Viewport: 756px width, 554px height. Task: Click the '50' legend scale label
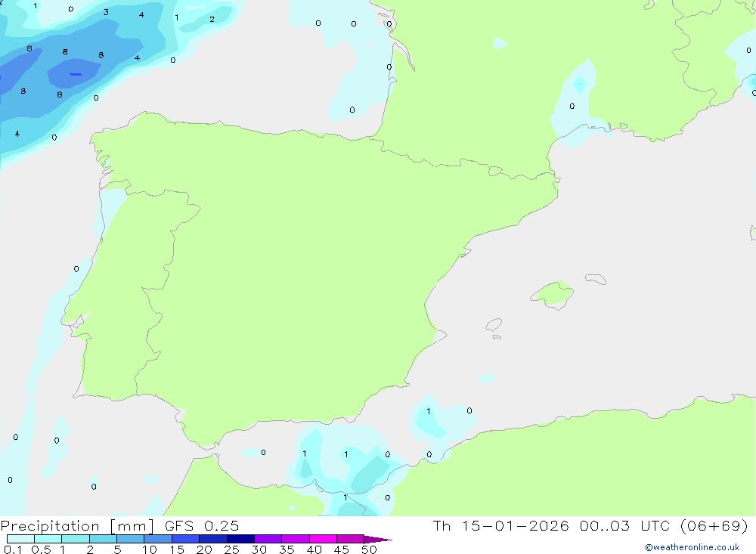[369, 549]
